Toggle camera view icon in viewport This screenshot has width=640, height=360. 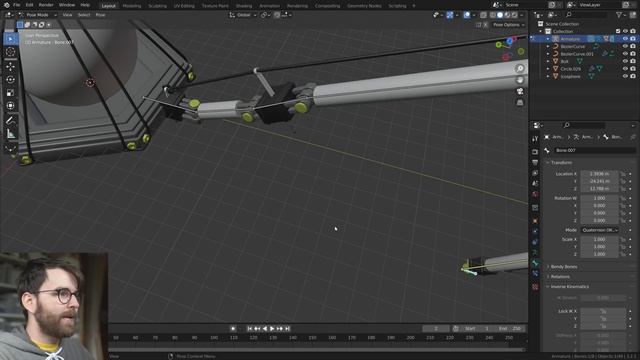pos(520,91)
